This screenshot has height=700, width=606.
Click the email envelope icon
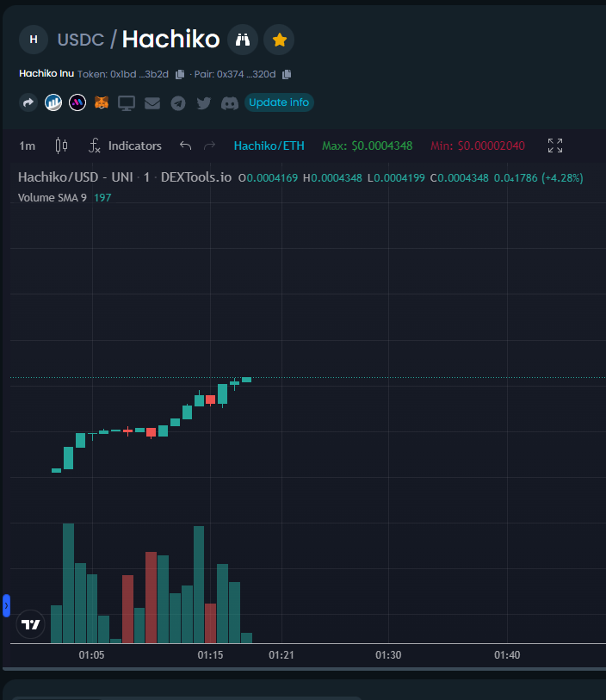coord(152,103)
